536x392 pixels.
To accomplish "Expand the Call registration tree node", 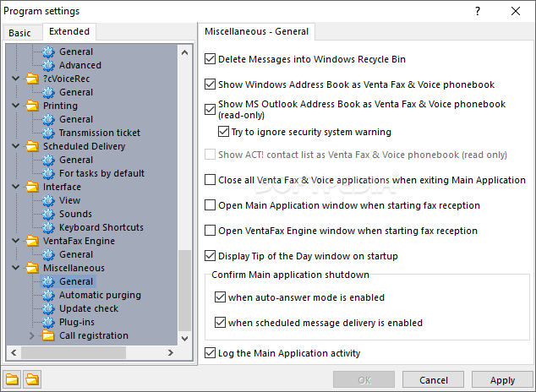I will 32,335.
